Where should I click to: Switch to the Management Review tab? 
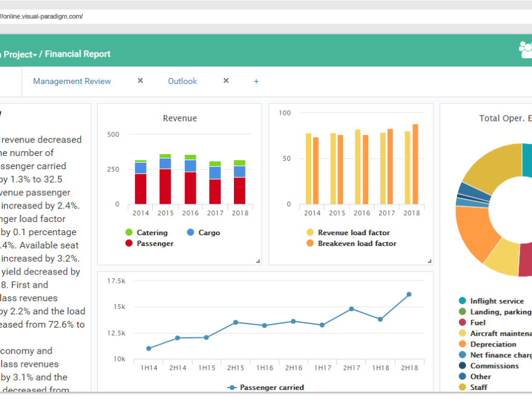pyautogui.click(x=71, y=81)
